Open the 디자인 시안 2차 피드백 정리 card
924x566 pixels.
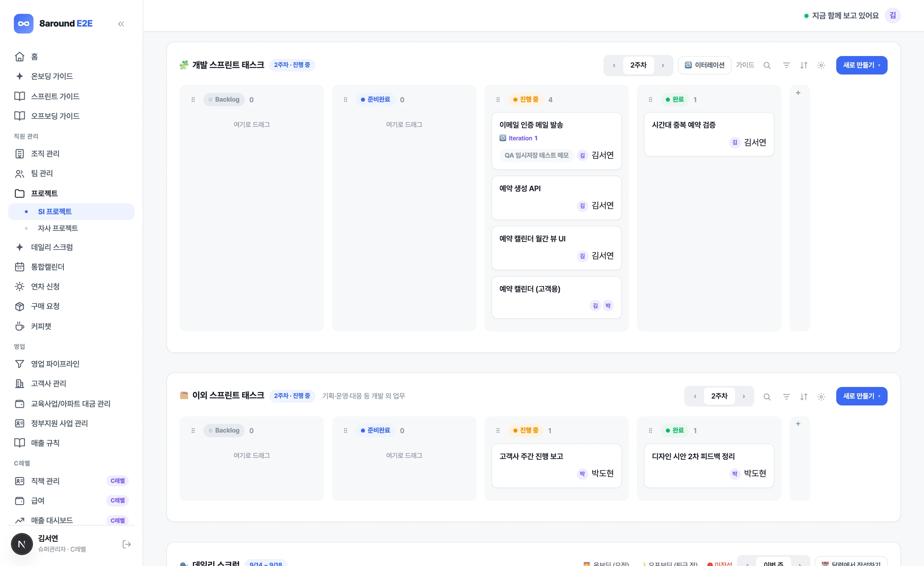709,466
